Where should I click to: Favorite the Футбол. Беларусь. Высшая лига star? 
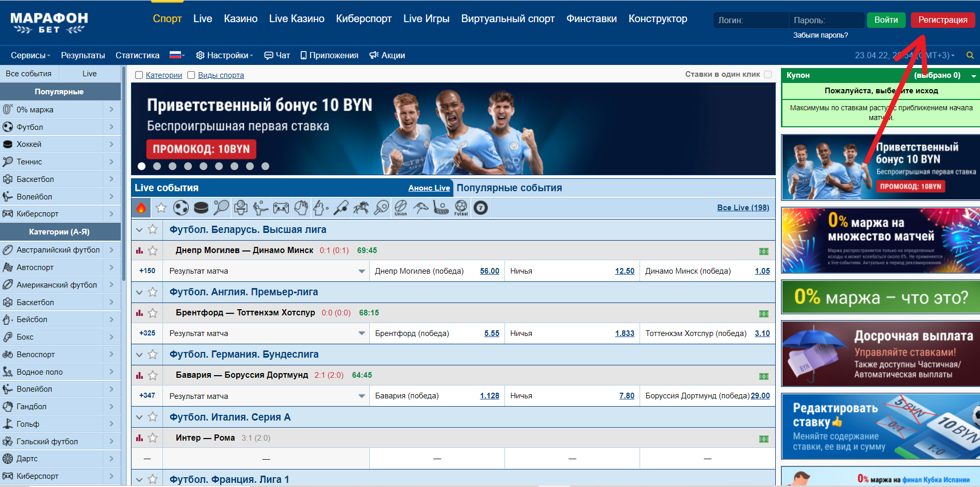click(153, 229)
